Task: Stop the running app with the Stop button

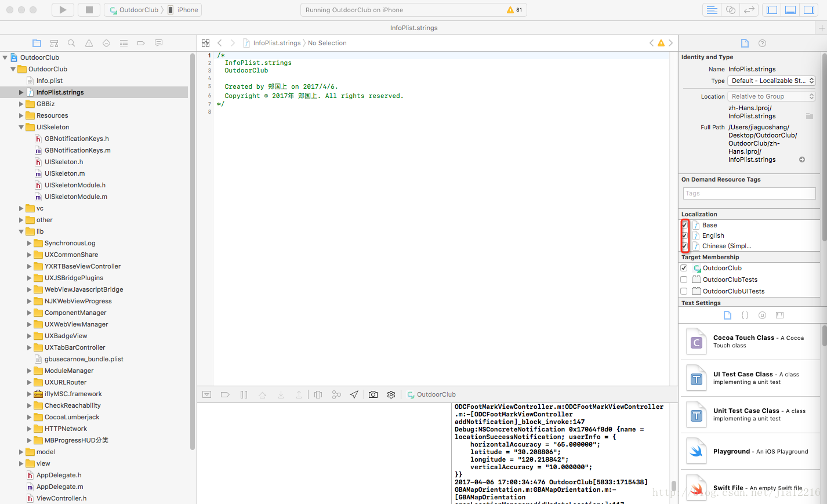Action: tap(89, 10)
